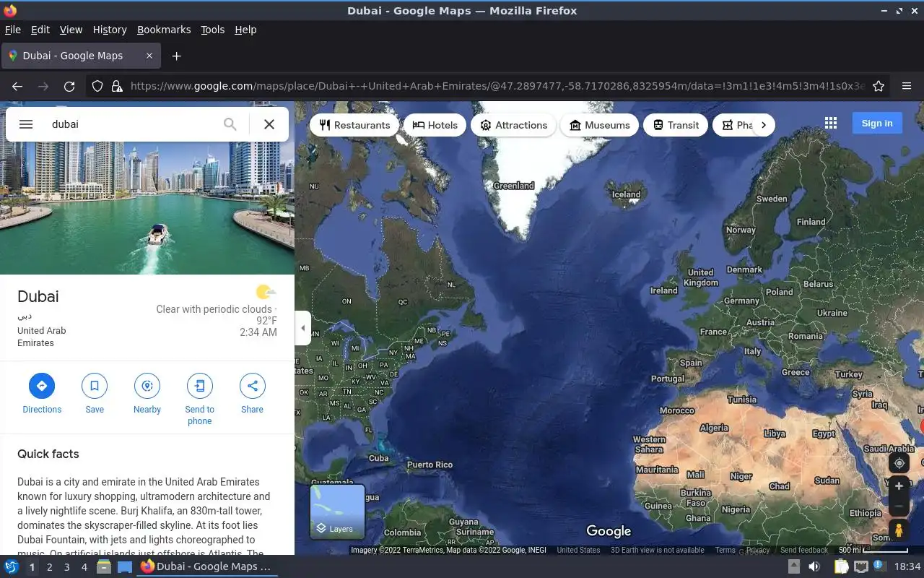Click the network tray icon

point(860,566)
